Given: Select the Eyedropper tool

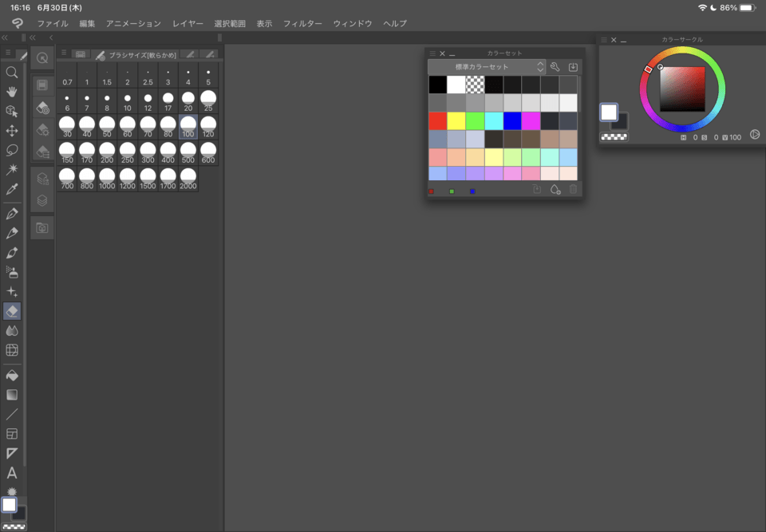Looking at the screenshot, I should (12, 189).
